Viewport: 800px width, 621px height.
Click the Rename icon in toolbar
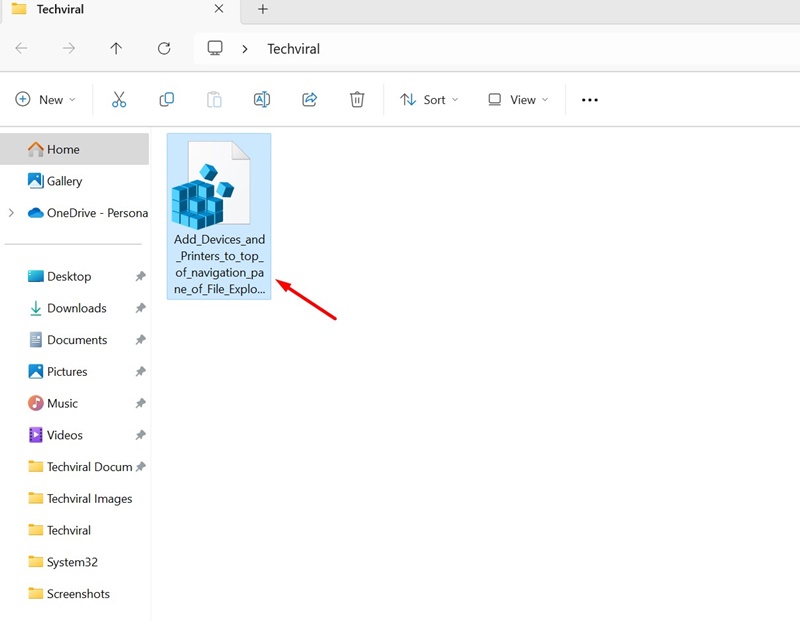tap(262, 100)
